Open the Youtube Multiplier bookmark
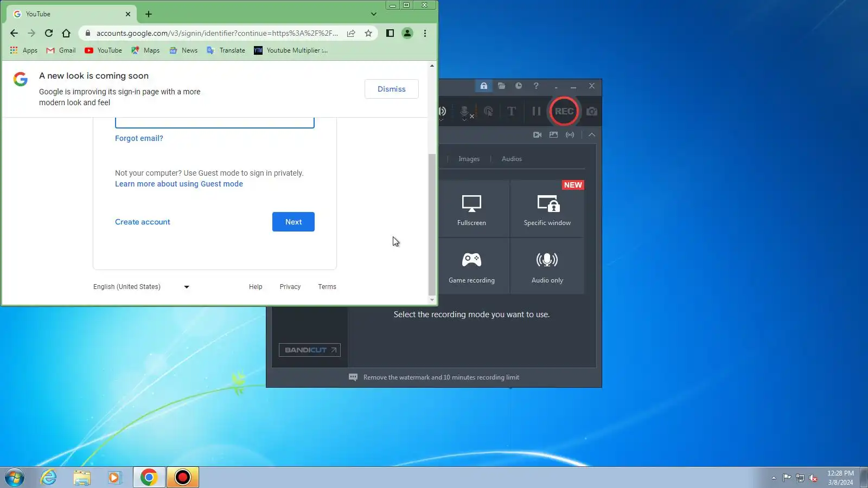The height and width of the screenshot is (488, 868). (291, 50)
